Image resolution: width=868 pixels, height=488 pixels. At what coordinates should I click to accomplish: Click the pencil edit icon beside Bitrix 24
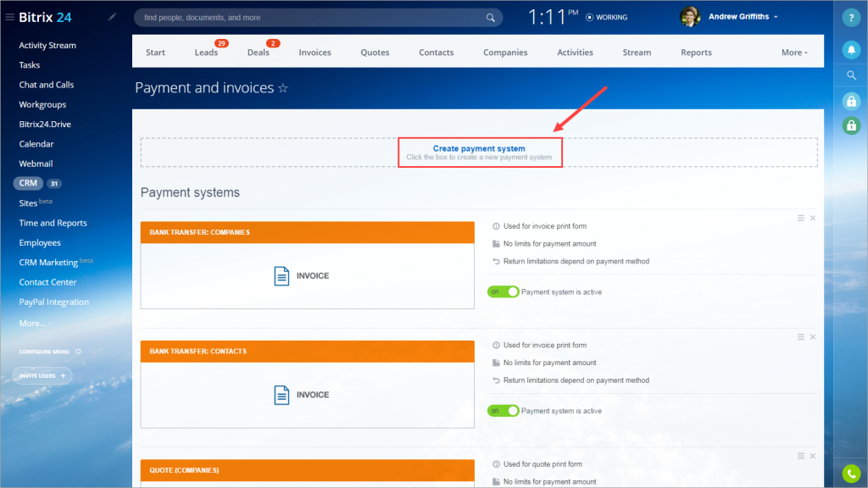point(113,17)
